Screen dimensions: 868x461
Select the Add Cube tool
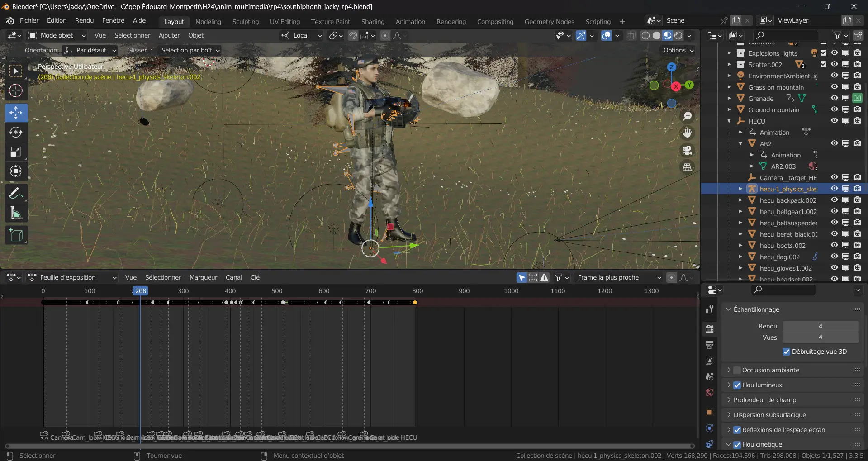(x=16, y=235)
